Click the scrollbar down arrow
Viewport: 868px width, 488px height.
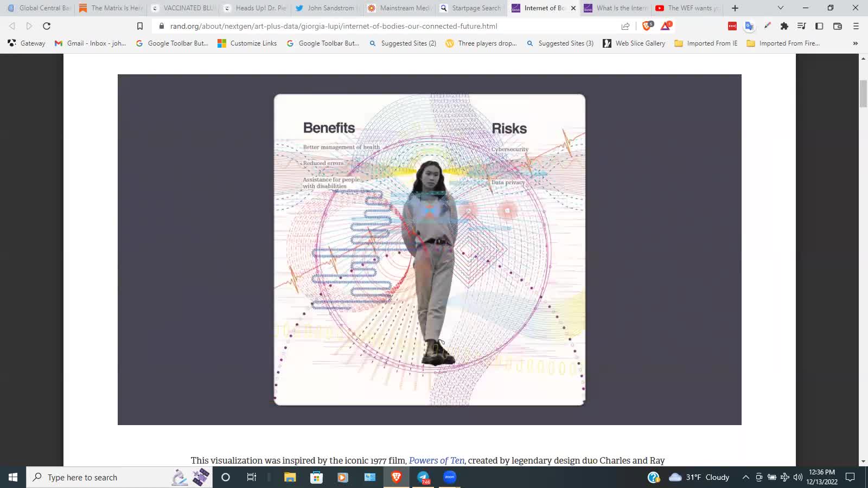(x=863, y=461)
